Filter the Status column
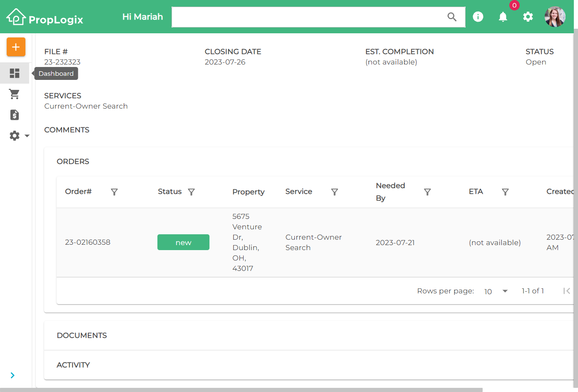The image size is (578, 392). [191, 192]
